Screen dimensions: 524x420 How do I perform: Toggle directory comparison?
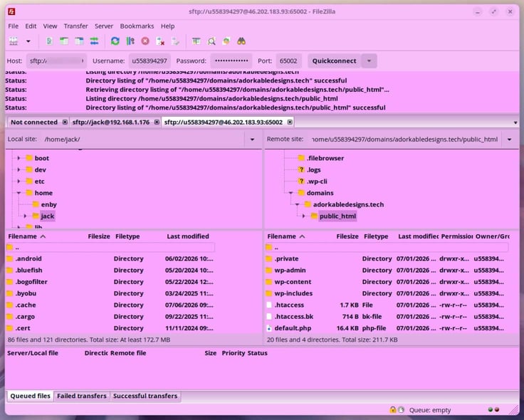tap(211, 41)
